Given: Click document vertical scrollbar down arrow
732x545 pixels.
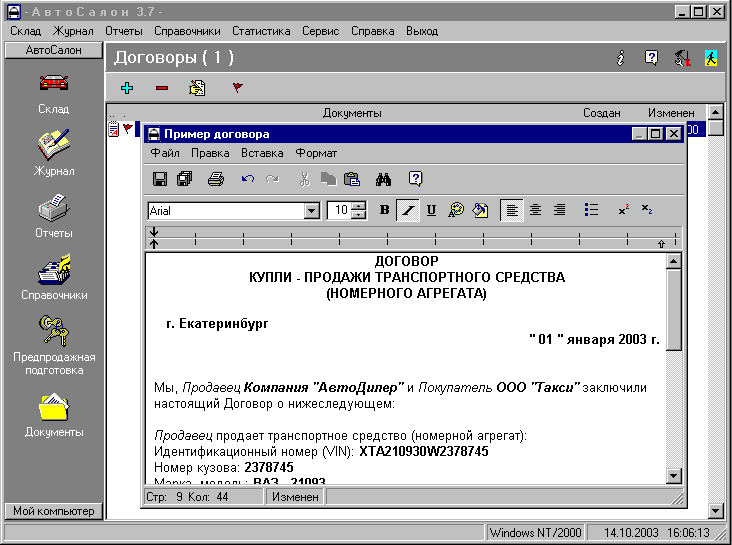Looking at the screenshot, I should coord(673,476).
